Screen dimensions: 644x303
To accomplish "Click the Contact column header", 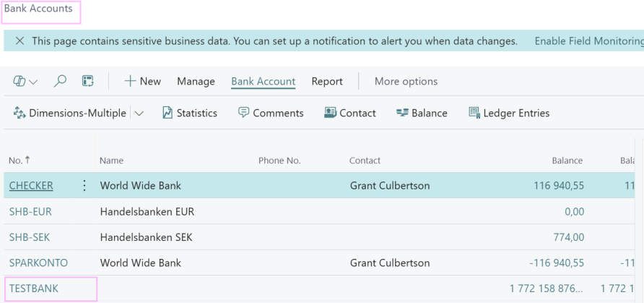I will pyautogui.click(x=365, y=161).
